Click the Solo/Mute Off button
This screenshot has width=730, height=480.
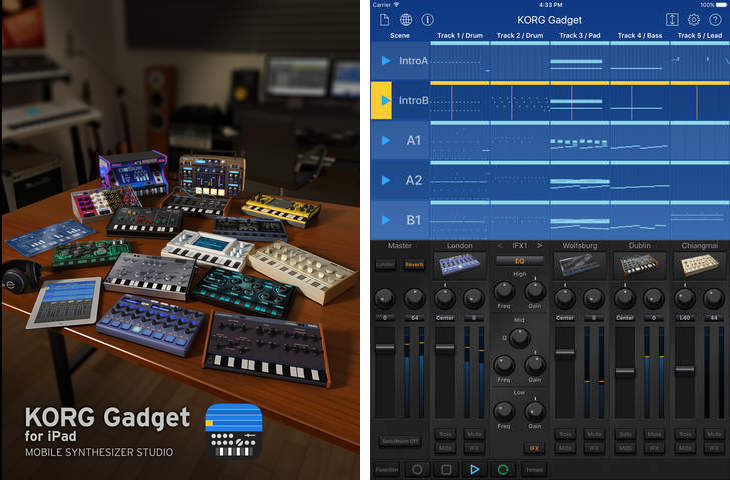399,441
